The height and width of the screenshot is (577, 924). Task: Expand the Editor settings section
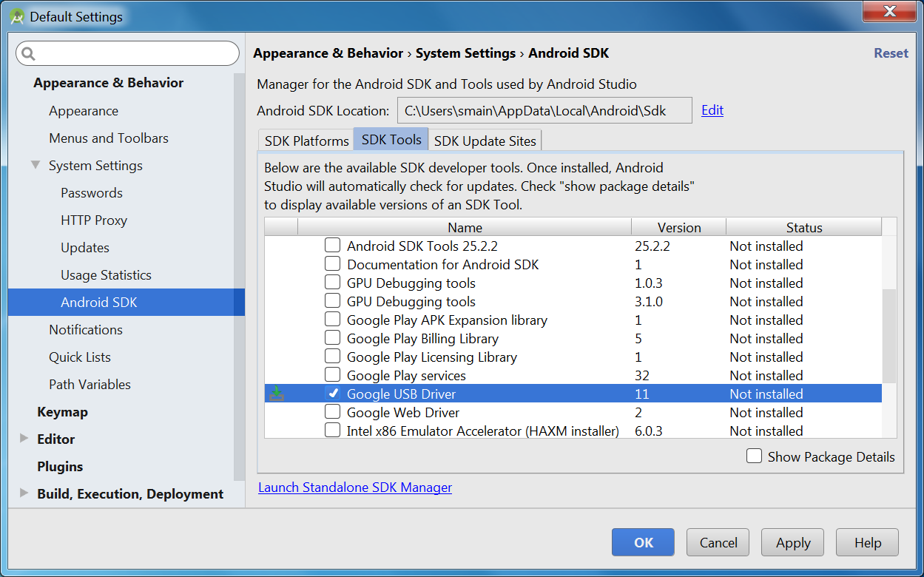[x=24, y=439]
